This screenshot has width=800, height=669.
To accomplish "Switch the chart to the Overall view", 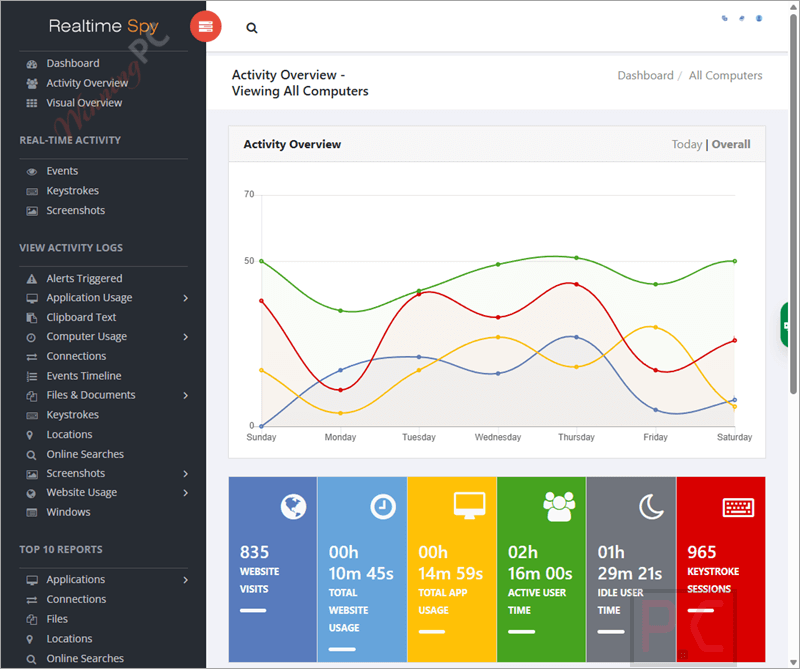I will coord(731,144).
